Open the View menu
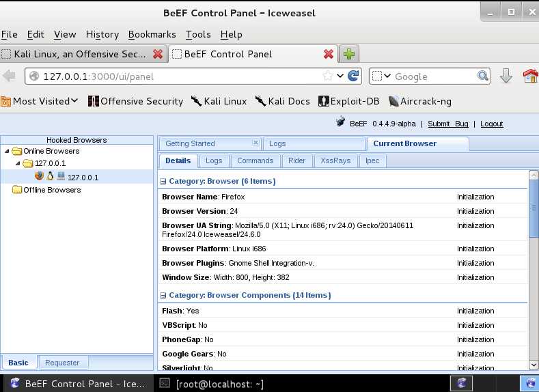Viewport: 539px width, 392px height. [65, 34]
